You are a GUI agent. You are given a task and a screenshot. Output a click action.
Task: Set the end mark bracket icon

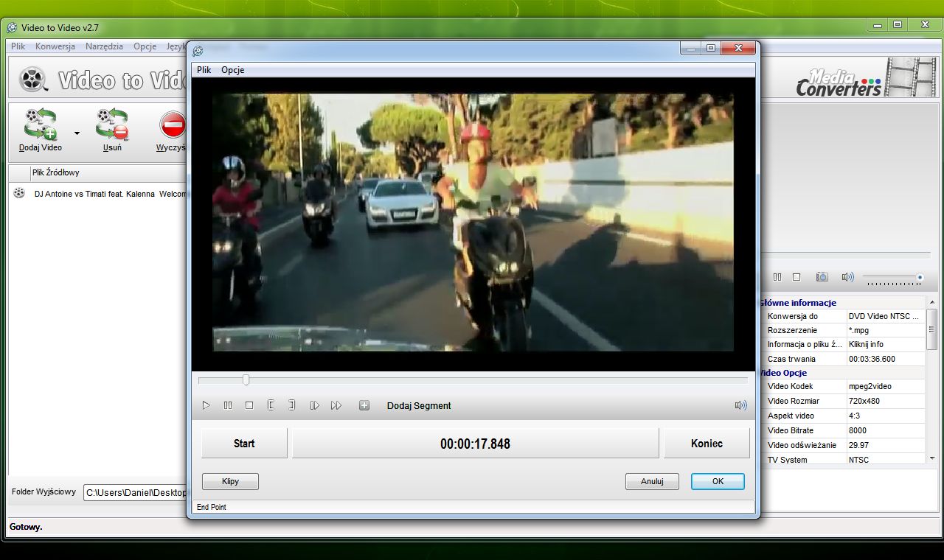pos(292,405)
